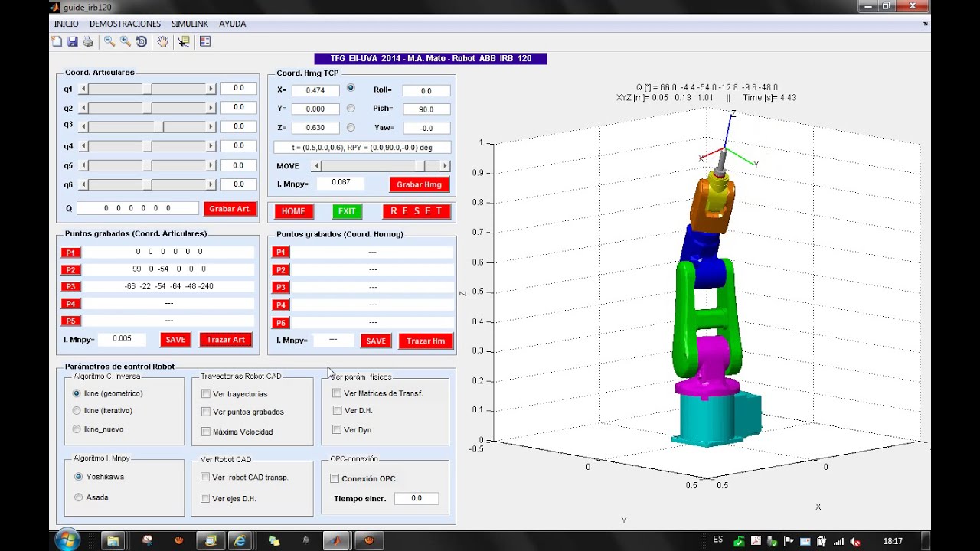Open Internet Explorer from the taskbar
This screenshot has height=551, width=980.
pos(240,540)
